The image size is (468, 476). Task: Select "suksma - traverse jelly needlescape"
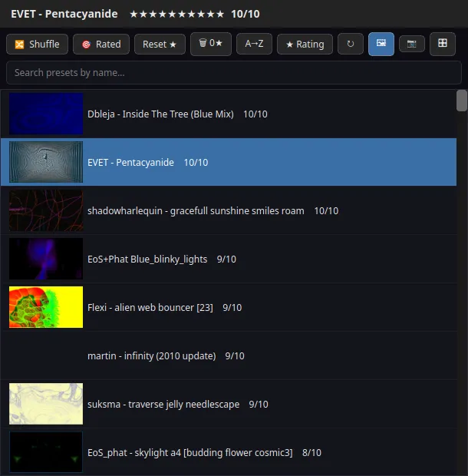click(x=163, y=405)
